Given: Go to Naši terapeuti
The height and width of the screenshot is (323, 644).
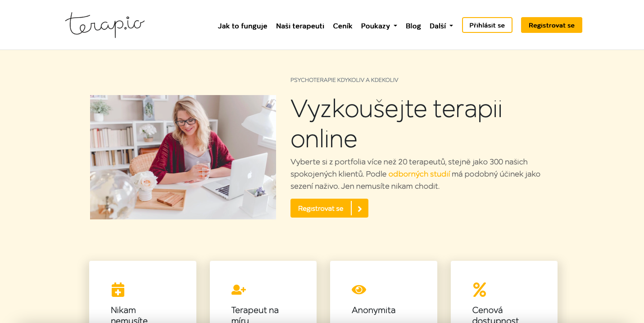Looking at the screenshot, I should [300, 26].
